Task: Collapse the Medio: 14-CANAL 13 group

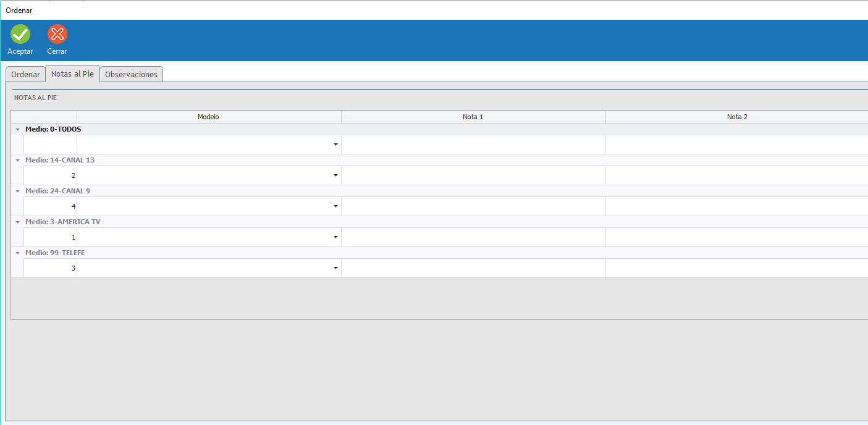Action: point(18,161)
